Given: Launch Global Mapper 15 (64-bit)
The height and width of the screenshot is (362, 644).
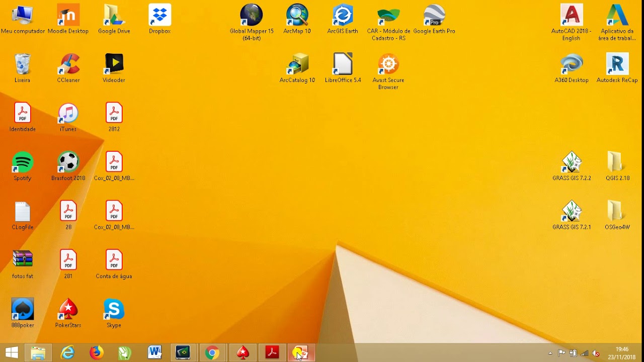Looking at the screenshot, I should coord(252,22).
